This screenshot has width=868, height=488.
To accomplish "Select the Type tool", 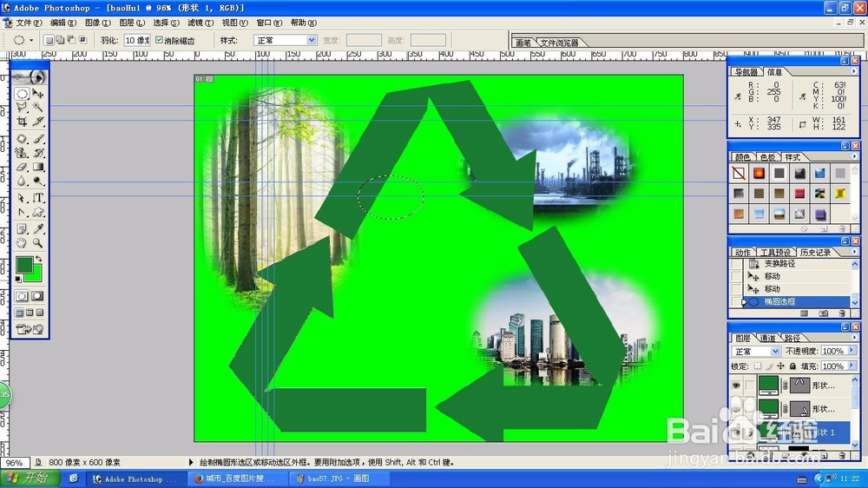I will point(37,198).
